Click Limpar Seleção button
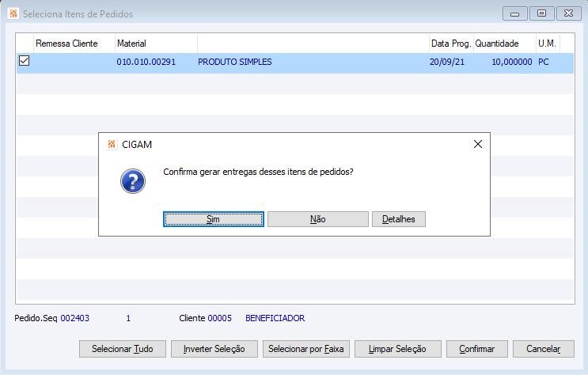Screen dimensions: 588x375 (397, 349)
